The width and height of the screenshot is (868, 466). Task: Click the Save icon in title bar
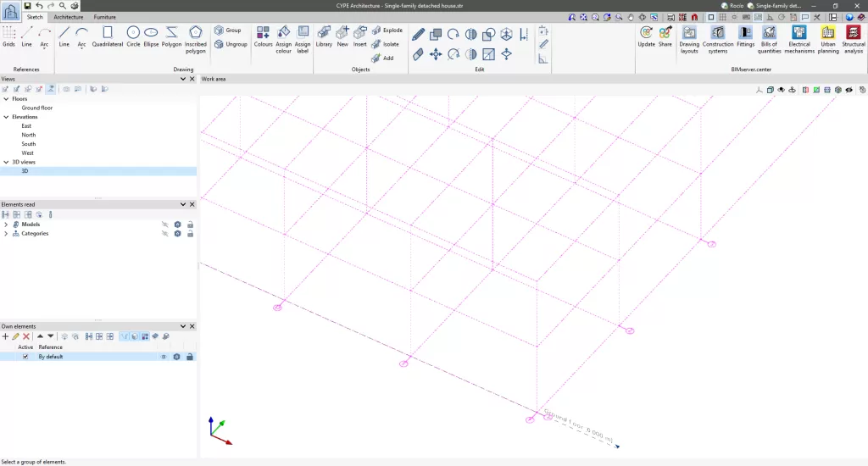tap(27, 6)
